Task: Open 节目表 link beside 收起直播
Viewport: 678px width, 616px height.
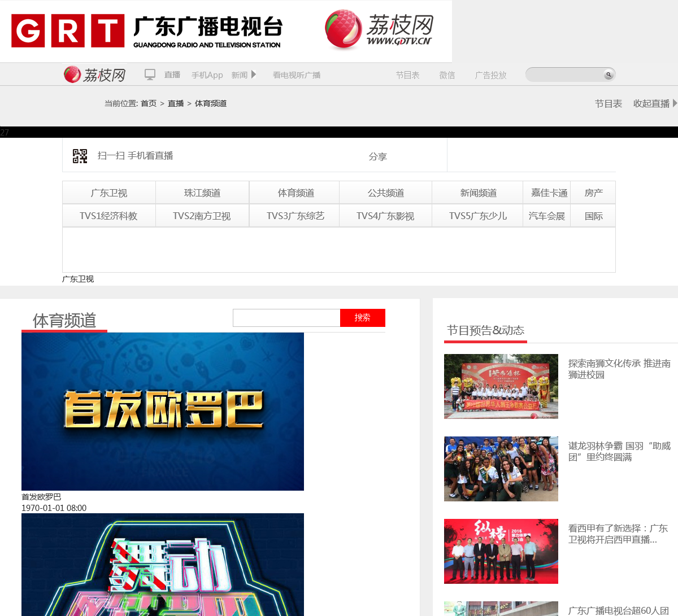Action: click(609, 103)
